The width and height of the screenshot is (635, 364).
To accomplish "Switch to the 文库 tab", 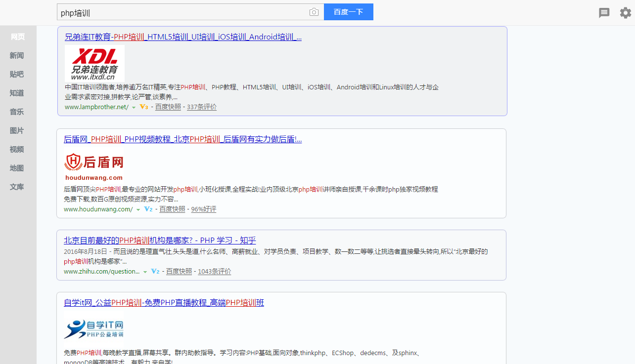I will (x=18, y=187).
